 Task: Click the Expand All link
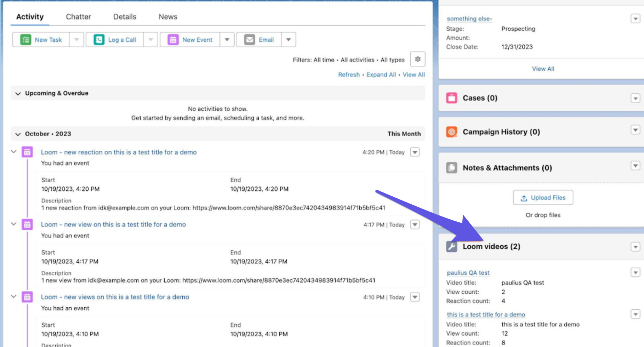[381, 74]
